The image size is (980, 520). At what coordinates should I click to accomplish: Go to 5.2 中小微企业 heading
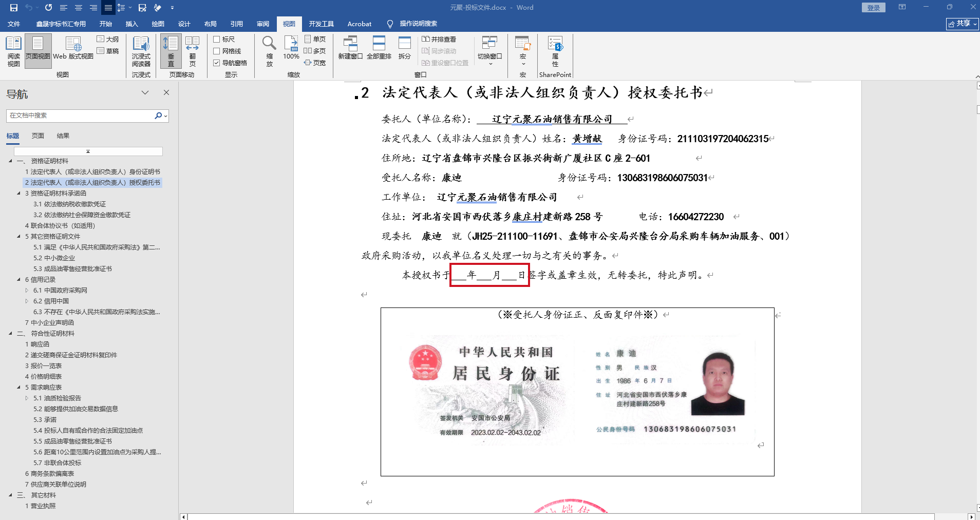[x=54, y=258]
